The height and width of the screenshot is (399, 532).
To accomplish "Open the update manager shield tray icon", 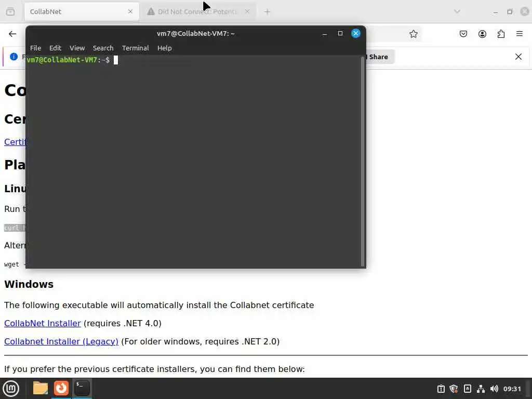I will (454, 389).
